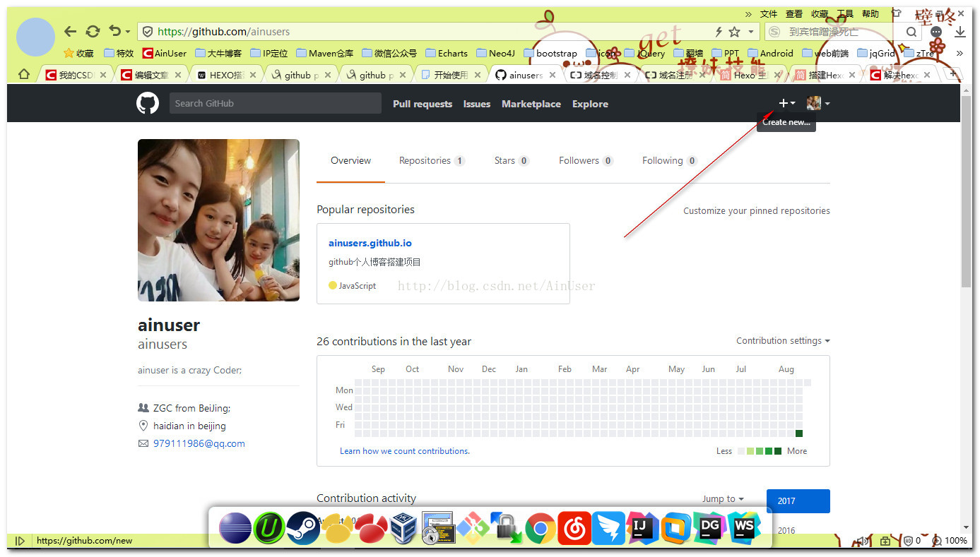Open the user avatar menu dropdown
980x557 pixels.
point(818,103)
